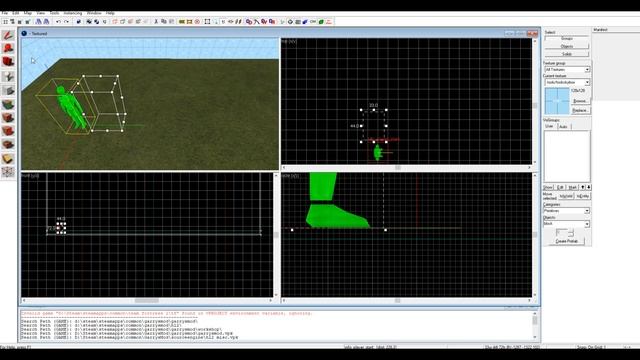Screen dimensions: 640x360
Task: Select the Vertex Manipulation tool
Action: tap(8, 172)
